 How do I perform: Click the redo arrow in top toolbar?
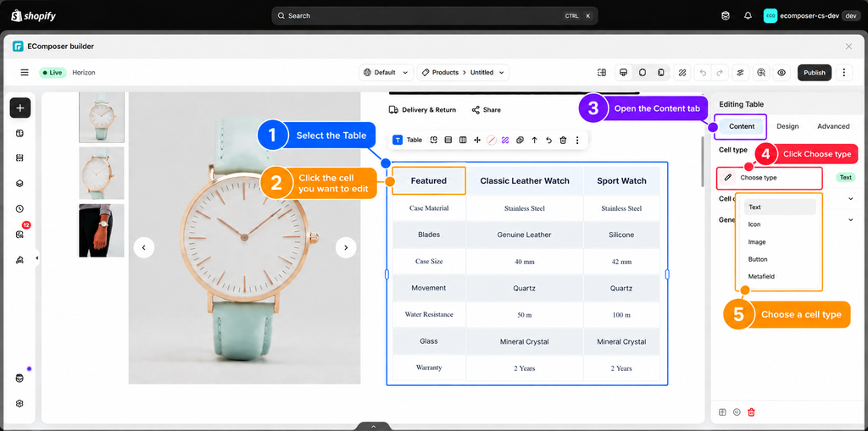click(x=719, y=73)
